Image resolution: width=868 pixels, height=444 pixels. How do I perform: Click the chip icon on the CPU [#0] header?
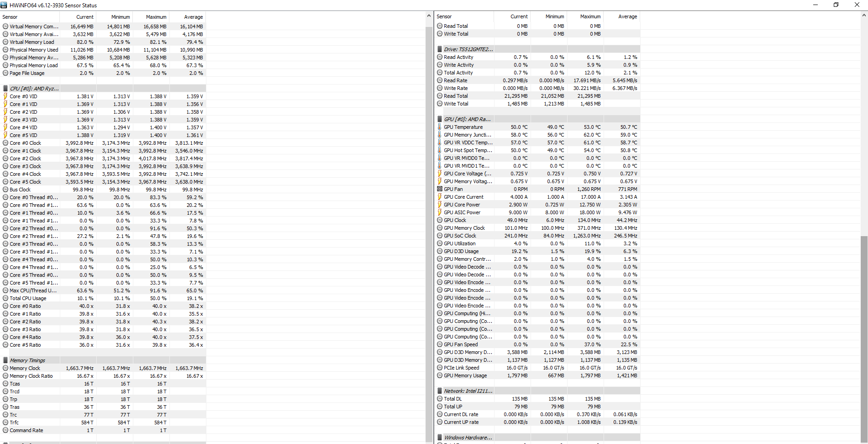5,89
